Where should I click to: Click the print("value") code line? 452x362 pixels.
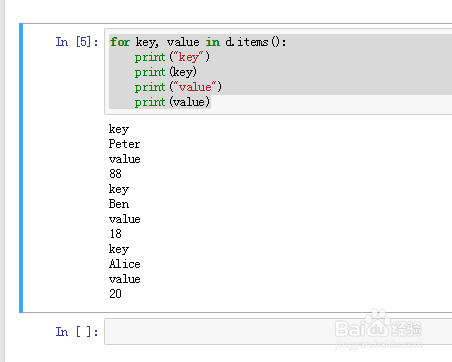(x=178, y=87)
